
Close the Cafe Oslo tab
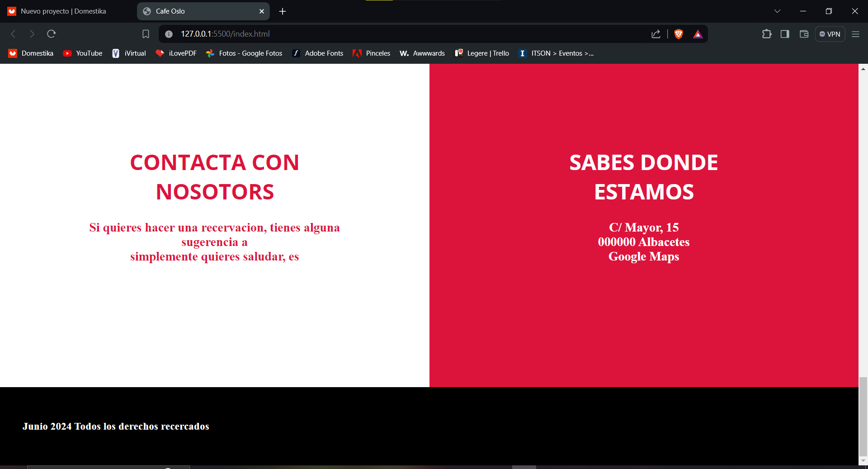click(x=262, y=11)
